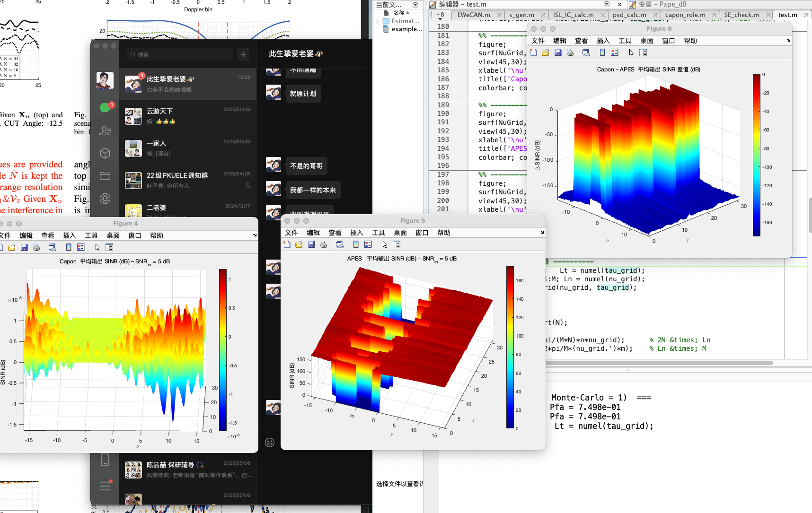This screenshot has height=513, width=812.
Task: Click New Figure icon in Figure 5 toolbar
Action: point(287,244)
